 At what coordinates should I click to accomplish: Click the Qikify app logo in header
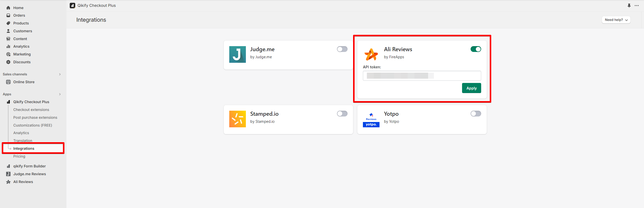(72, 6)
